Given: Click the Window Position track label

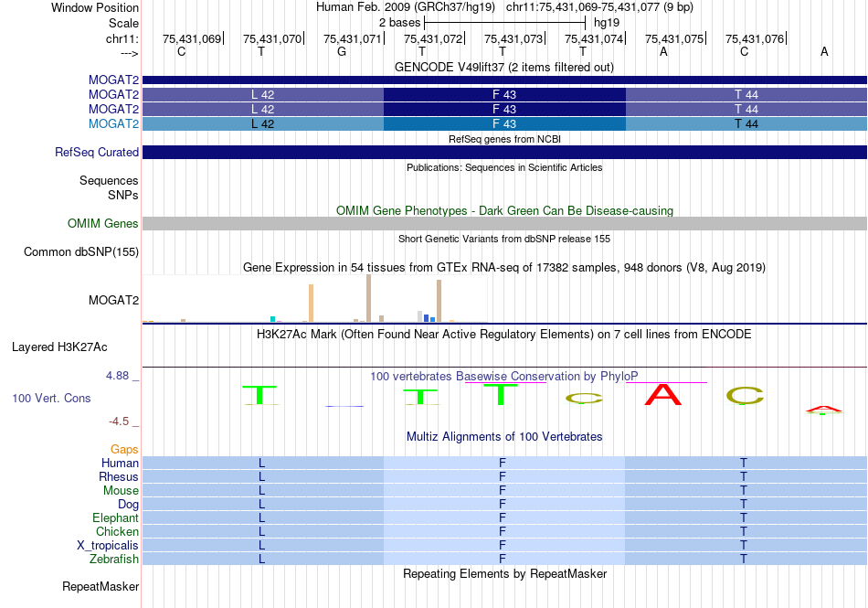Looking at the screenshot, I should pos(95,7).
